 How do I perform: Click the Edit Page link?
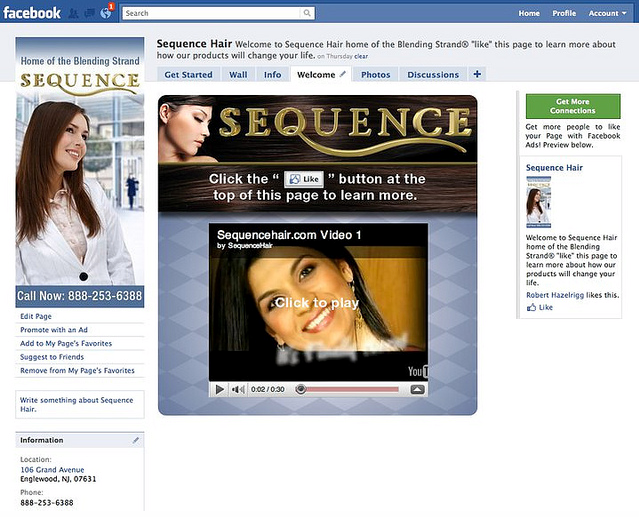point(36,316)
